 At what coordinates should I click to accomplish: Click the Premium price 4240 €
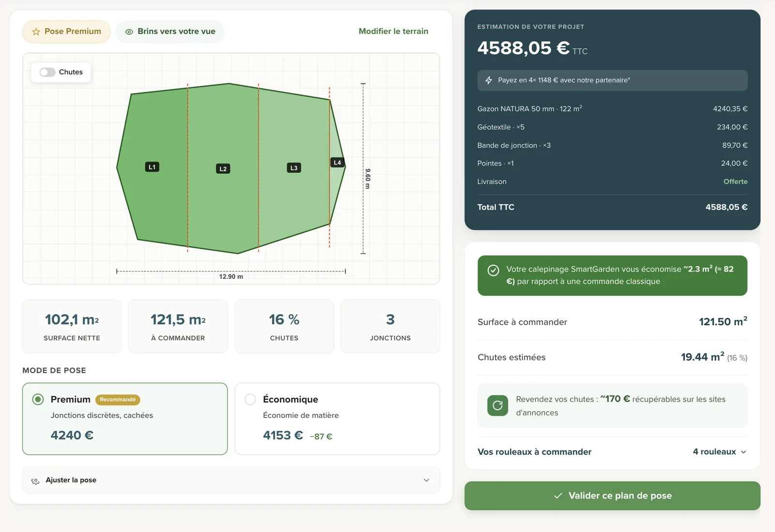[x=72, y=435]
